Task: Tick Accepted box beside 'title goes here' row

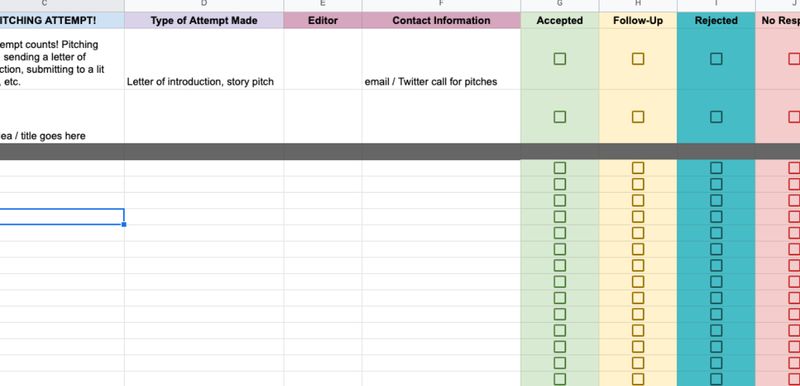Action: 560,117
